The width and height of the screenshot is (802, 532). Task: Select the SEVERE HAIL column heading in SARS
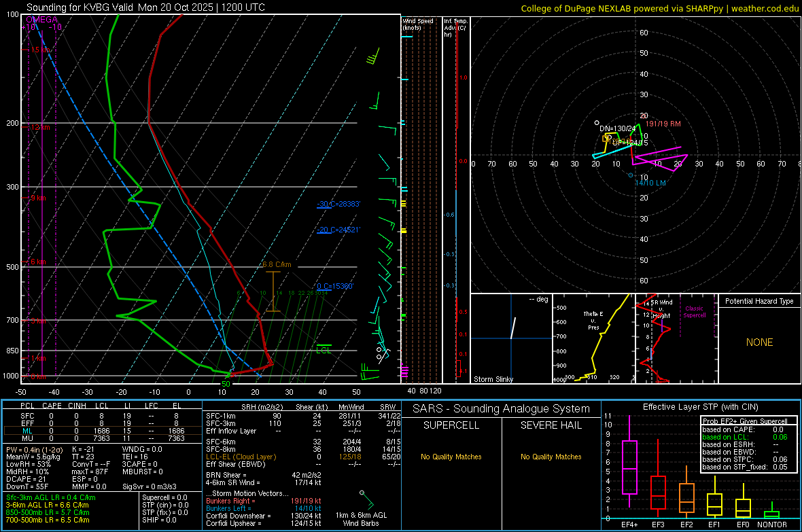[551, 425]
